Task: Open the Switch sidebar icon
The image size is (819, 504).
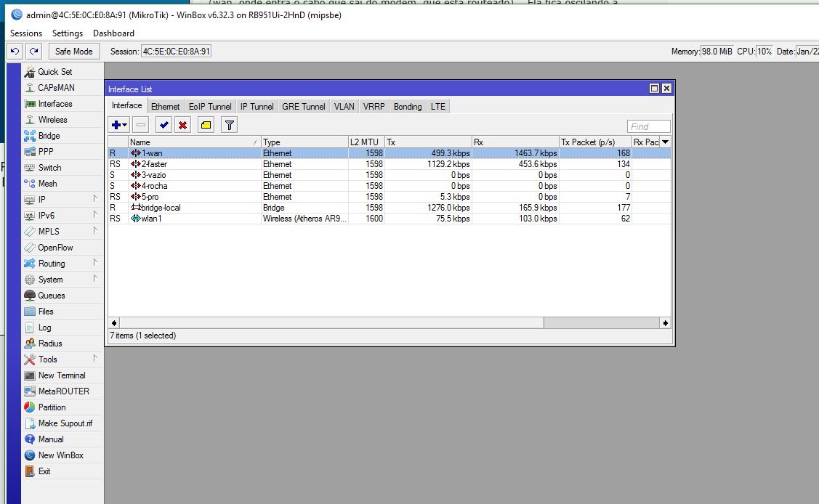Action: (29, 168)
